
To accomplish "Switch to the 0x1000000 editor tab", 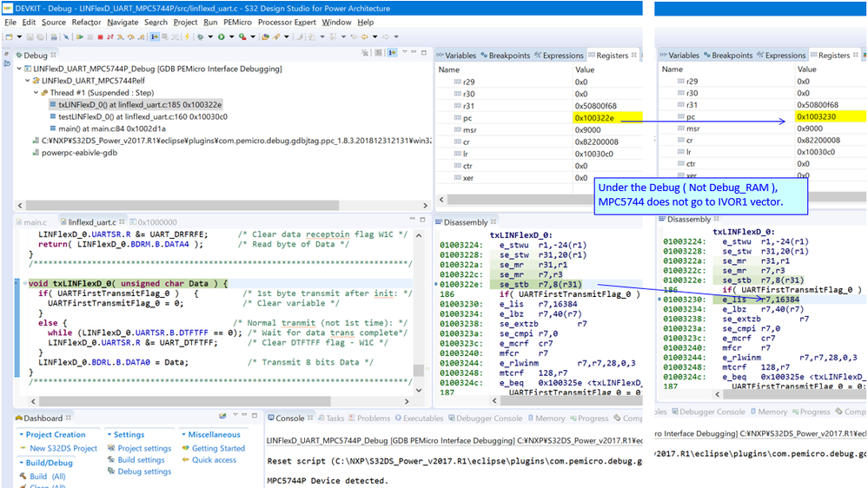I will coord(153,222).
